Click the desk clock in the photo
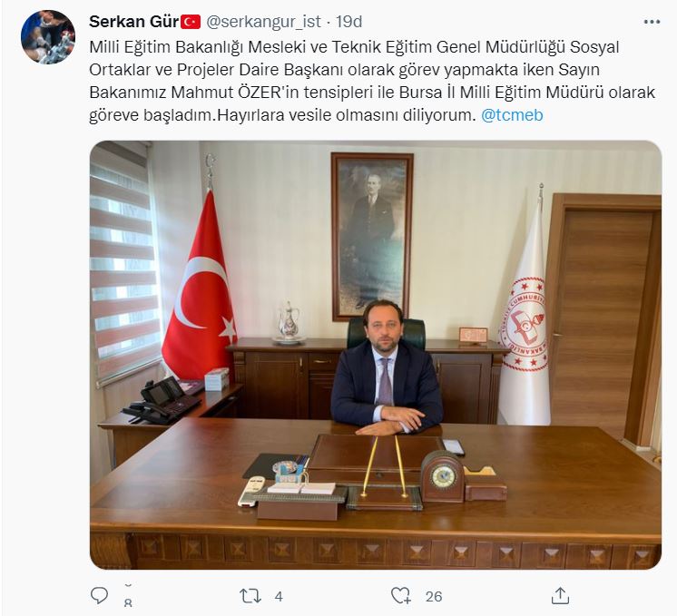 pyautogui.click(x=443, y=475)
